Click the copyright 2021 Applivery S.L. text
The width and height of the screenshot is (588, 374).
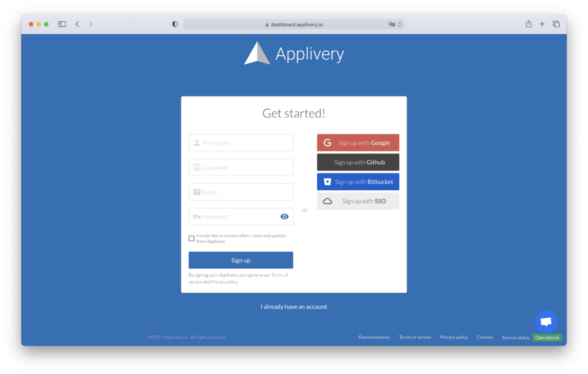tap(188, 337)
